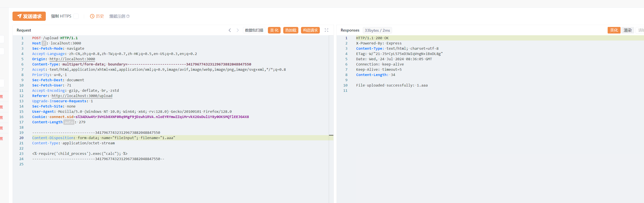Viewport: 644px width, 203px height.
Task: Go to next request with right chevron
Action: click(x=238, y=30)
